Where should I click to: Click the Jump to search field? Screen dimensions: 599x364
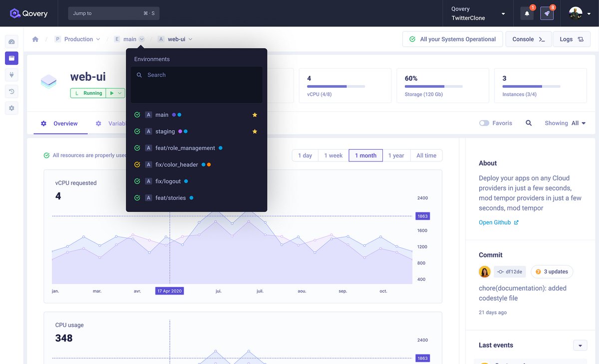point(114,13)
